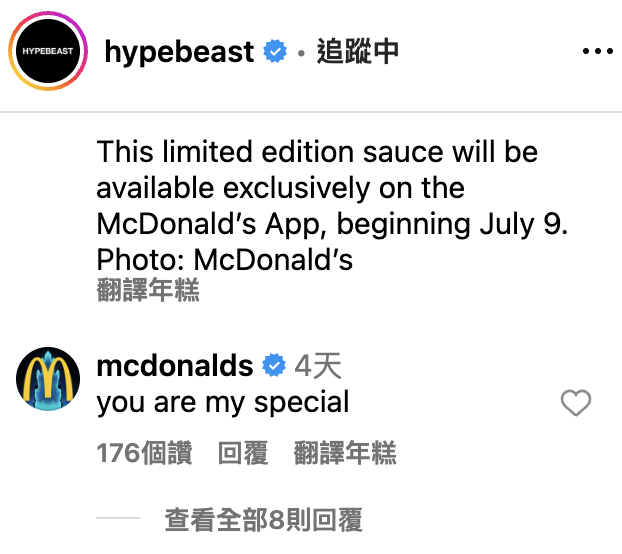Like the mcdonalds comment with heart
Image resolution: width=622 pixels, height=554 pixels.
click(576, 403)
